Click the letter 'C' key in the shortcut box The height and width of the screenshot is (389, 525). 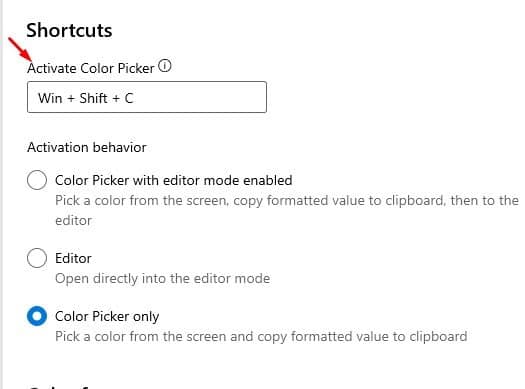click(x=129, y=98)
